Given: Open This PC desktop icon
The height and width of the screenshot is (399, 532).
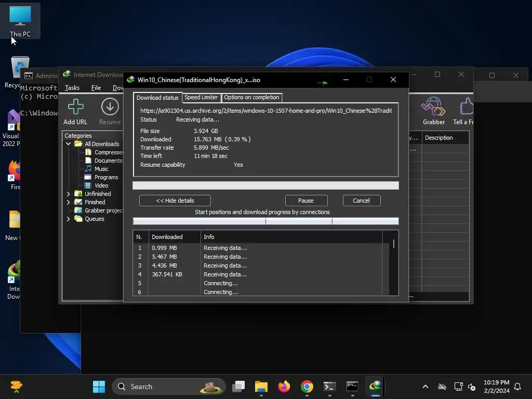Looking at the screenshot, I should tap(20, 21).
